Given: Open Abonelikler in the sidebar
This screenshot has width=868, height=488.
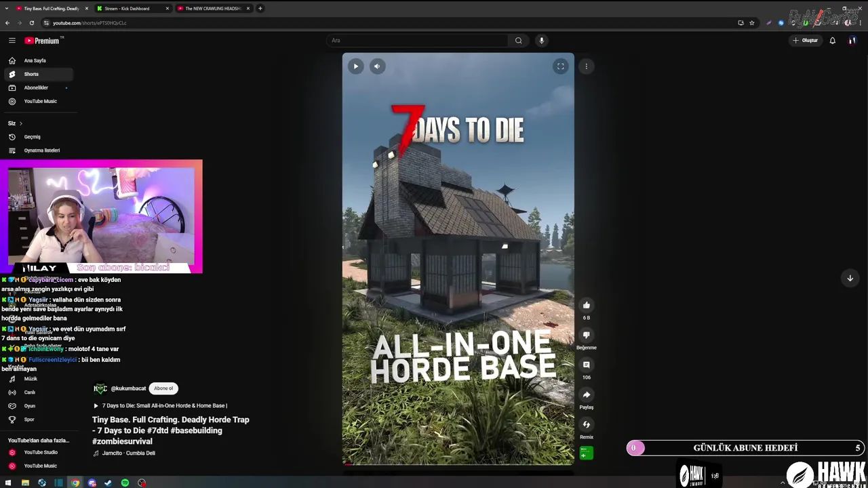Looking at the screenshot, I should click(39, 87).
